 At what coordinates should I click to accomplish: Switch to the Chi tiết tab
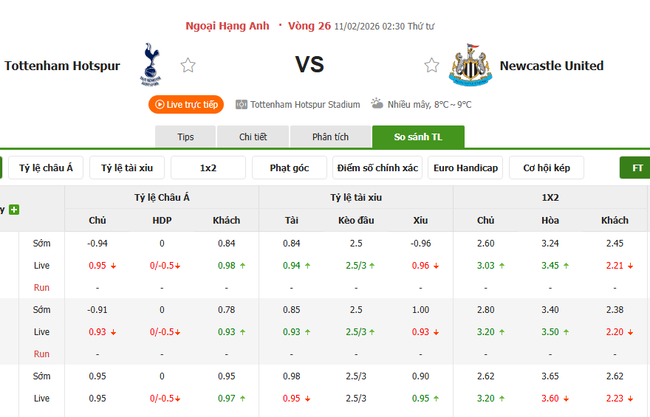[x=253, y=137]
